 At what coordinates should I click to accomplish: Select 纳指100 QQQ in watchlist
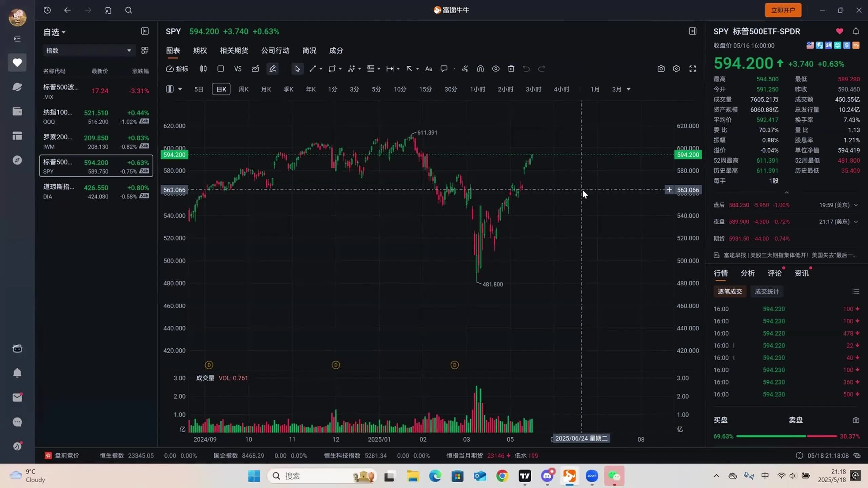(96, 117)
